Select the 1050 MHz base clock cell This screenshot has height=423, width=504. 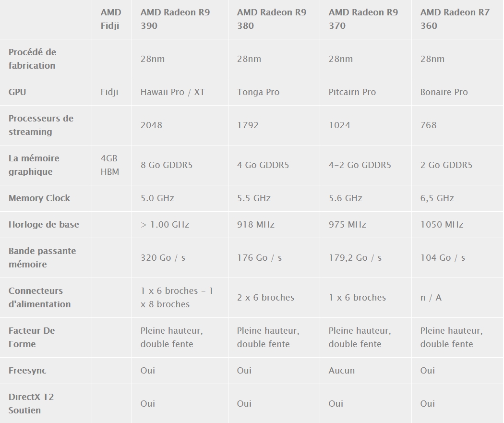tap(442, 224)
